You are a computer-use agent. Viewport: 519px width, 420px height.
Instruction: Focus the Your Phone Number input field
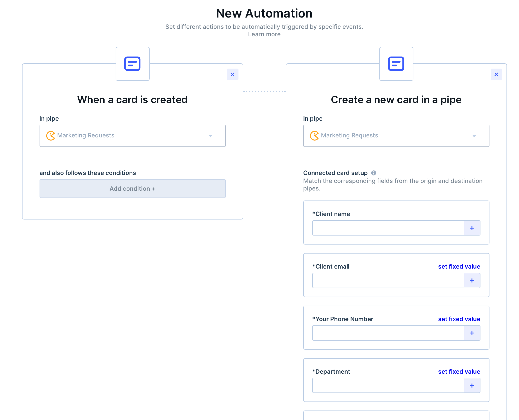[x=388, y=333]
